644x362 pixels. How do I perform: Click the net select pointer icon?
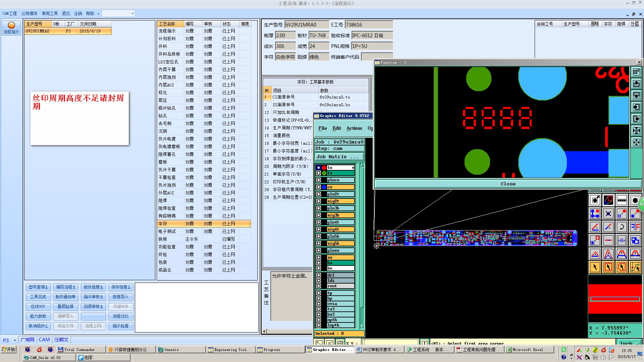[635, 267]
